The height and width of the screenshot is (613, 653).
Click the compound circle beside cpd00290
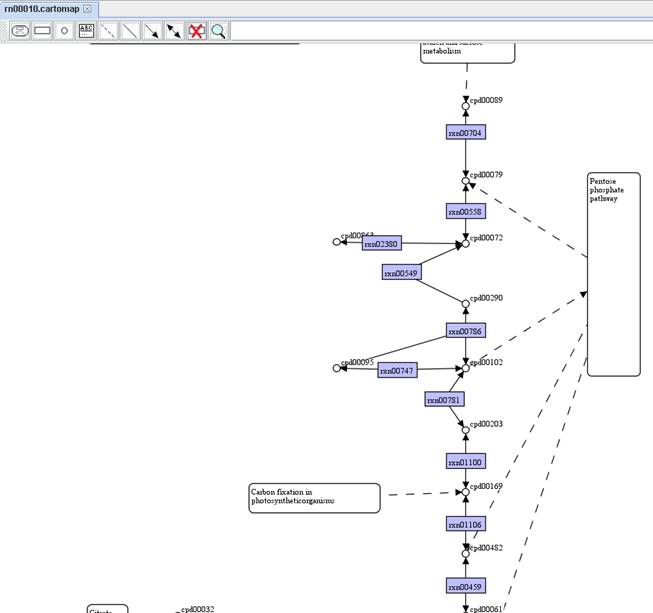466,304
